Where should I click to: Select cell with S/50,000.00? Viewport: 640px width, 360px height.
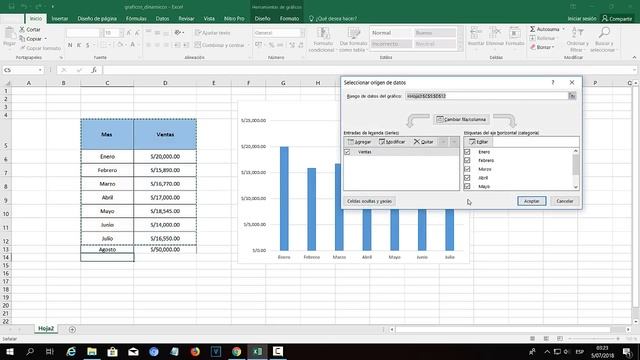point(165,249)
